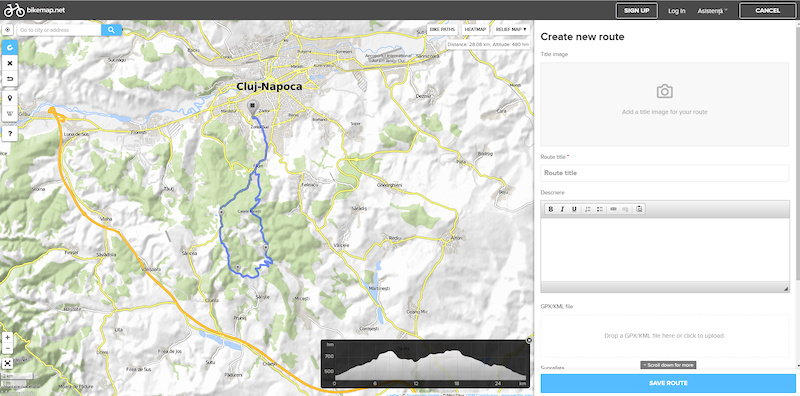Click the right panel vertical scrollbar

pos(797,153)
